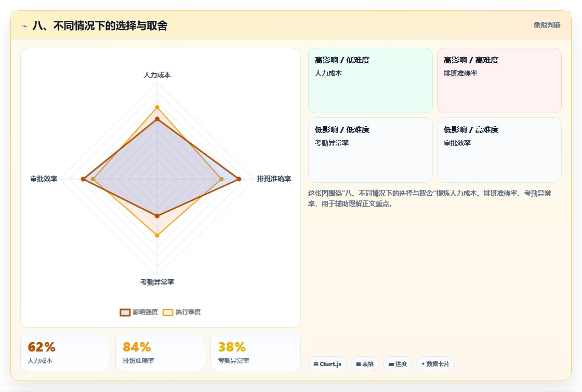This screenshot has height=392, width=582.
Task: Click the brown 影响强度 point on 人力成本 axis
Action: pyautogui.click(x=157, y=119)
